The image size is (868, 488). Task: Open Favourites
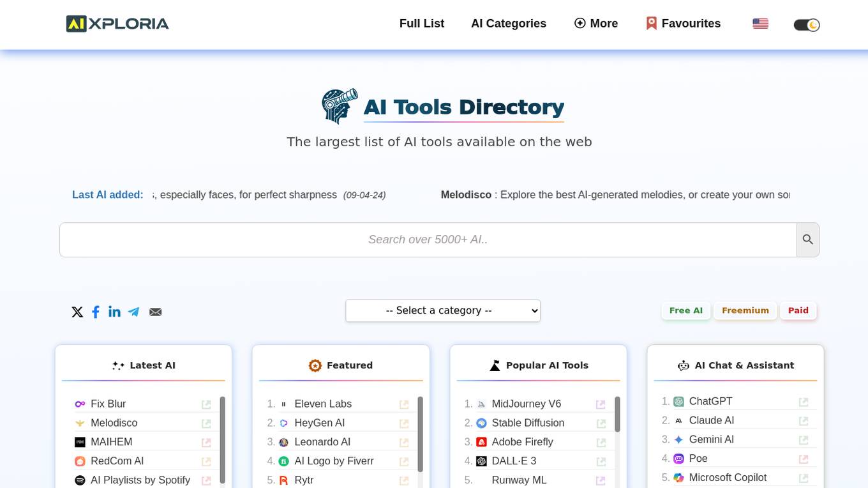pos(683,24)
